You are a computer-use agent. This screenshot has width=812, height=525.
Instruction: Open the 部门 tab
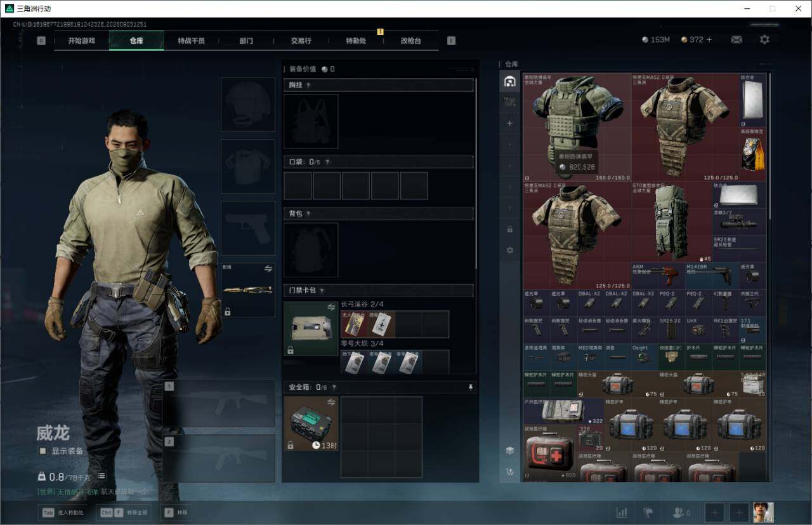click(x=246, y=41)
